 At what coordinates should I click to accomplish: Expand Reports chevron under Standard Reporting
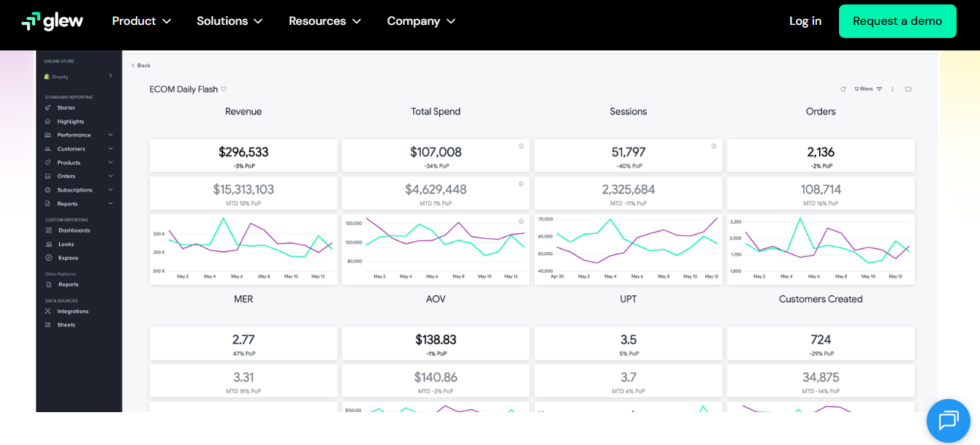pos(110,204)
